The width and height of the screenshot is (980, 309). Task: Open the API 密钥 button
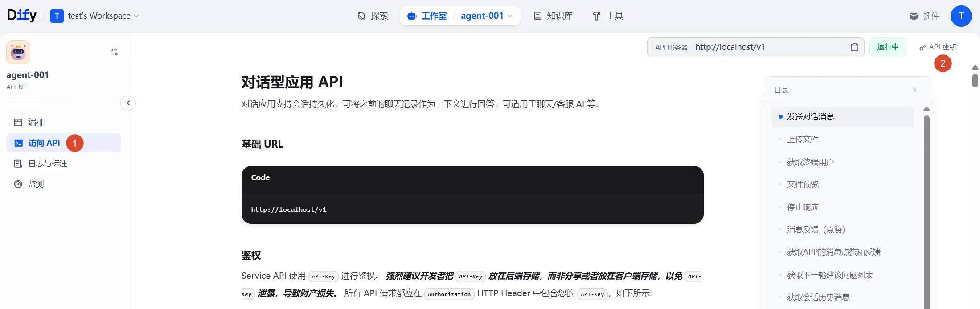938,47
